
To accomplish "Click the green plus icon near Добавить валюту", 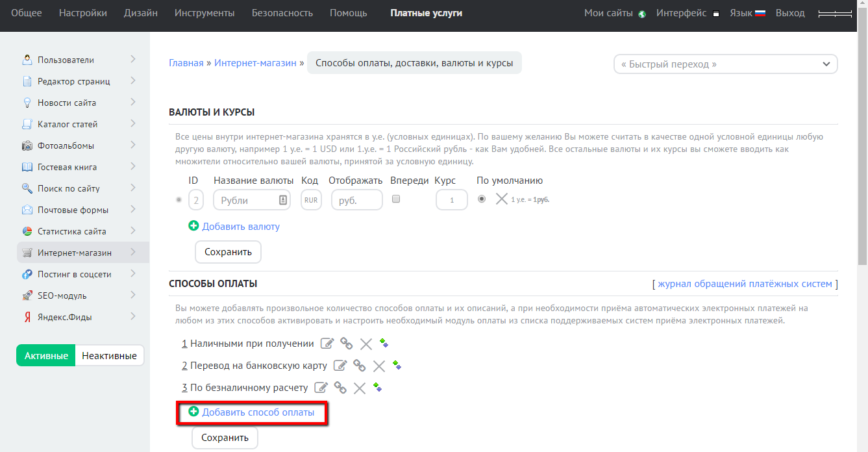I will click(193, 227).
